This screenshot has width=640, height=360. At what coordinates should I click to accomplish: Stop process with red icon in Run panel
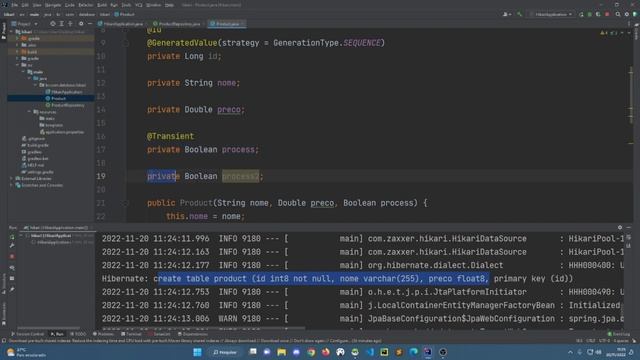(12, 256)
